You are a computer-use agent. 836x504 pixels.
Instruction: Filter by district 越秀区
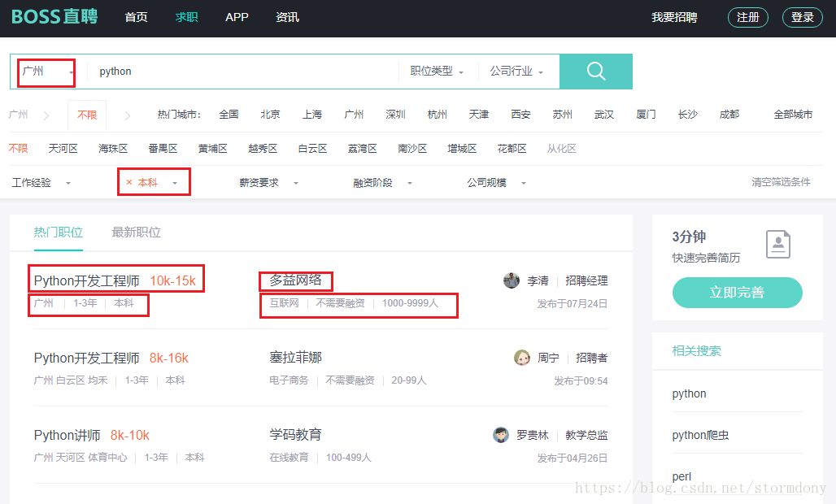[263, 149]
